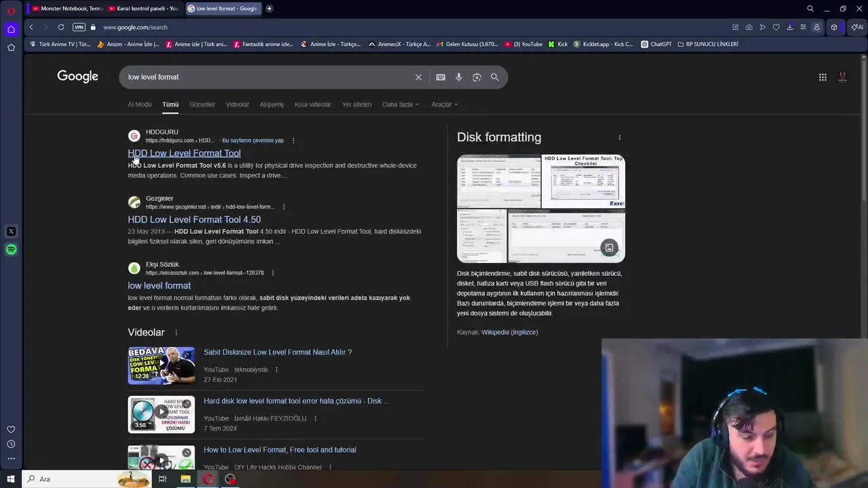Switch to AI Modu tab
This screenshot has width=868, height=488.
click(x=140, y=104)
